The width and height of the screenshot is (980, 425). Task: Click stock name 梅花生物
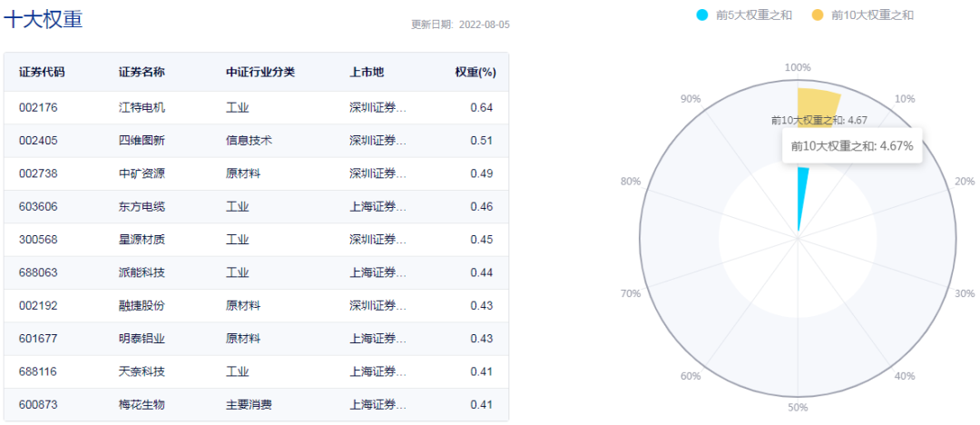coord(142,405)
